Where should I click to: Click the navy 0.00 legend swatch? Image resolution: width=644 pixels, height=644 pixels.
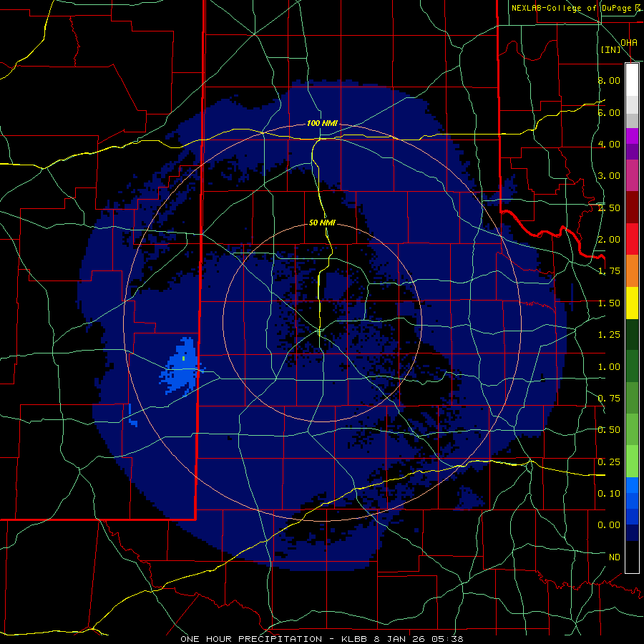[632, 532]
